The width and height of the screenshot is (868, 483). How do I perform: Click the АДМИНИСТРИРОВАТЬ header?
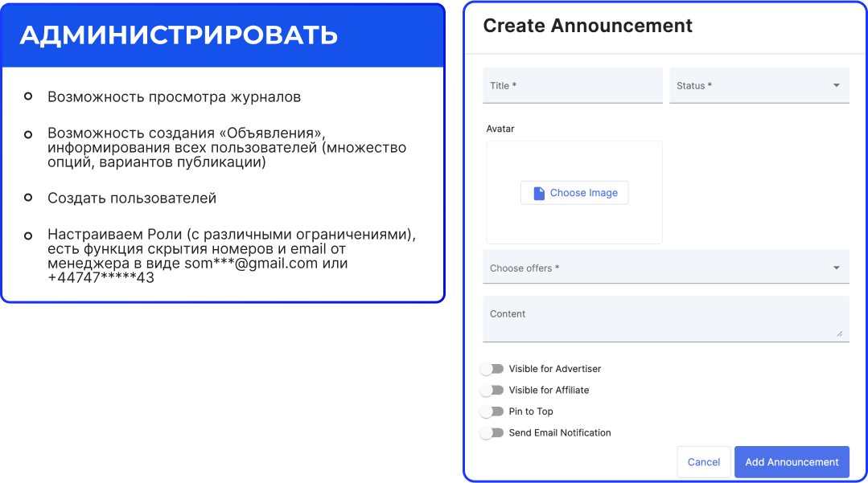179,35
